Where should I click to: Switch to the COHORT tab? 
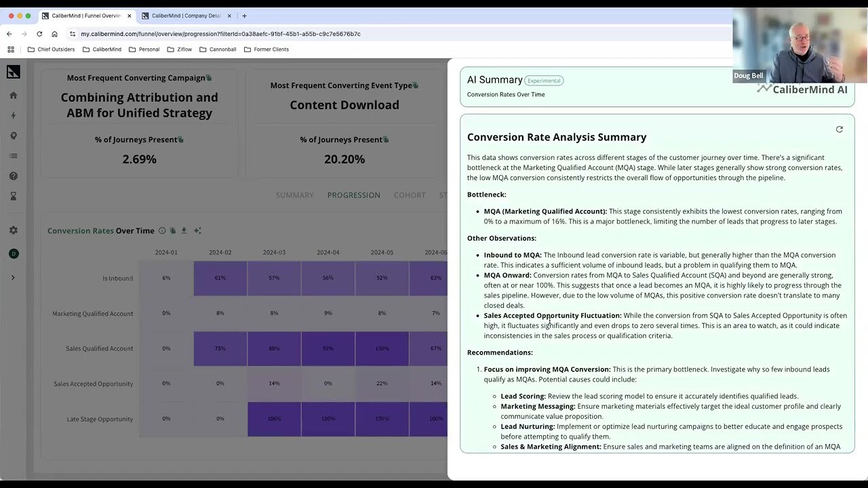pos(410,195)
